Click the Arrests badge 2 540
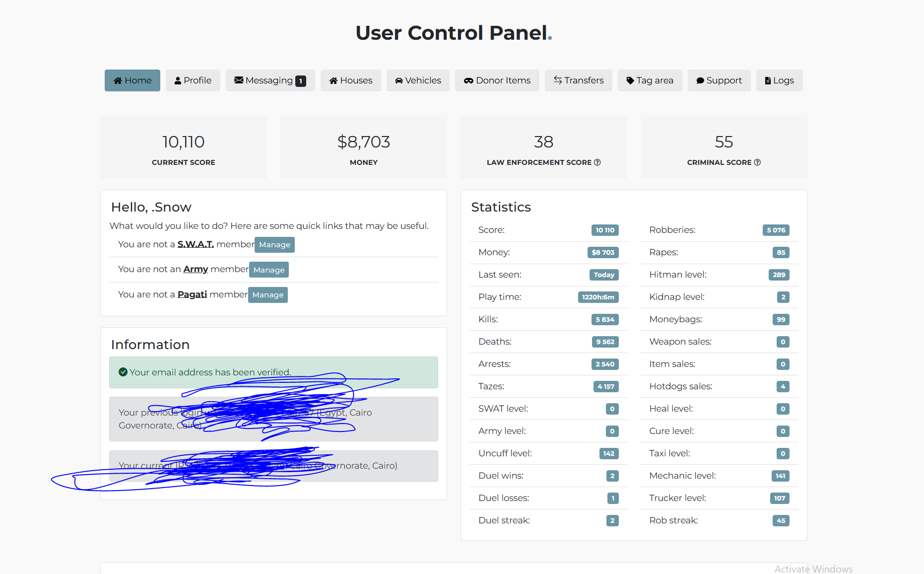This screenshot has width=924, height=574. point(605,364)
